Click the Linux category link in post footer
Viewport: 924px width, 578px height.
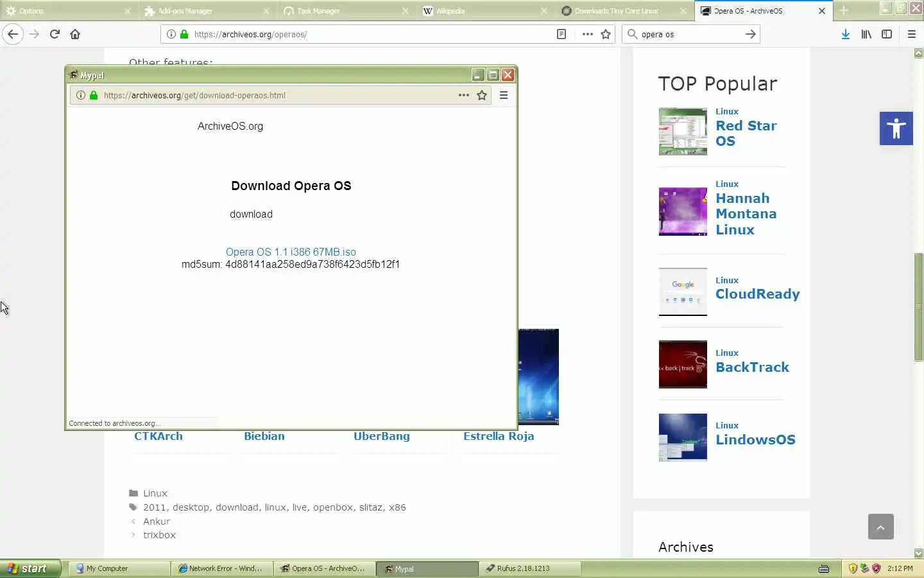point(155,493)
